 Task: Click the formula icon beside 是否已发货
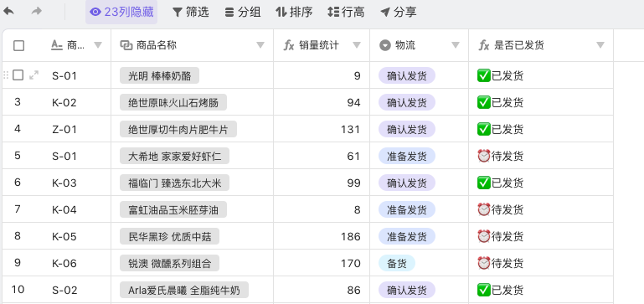(x=484, y=45)
